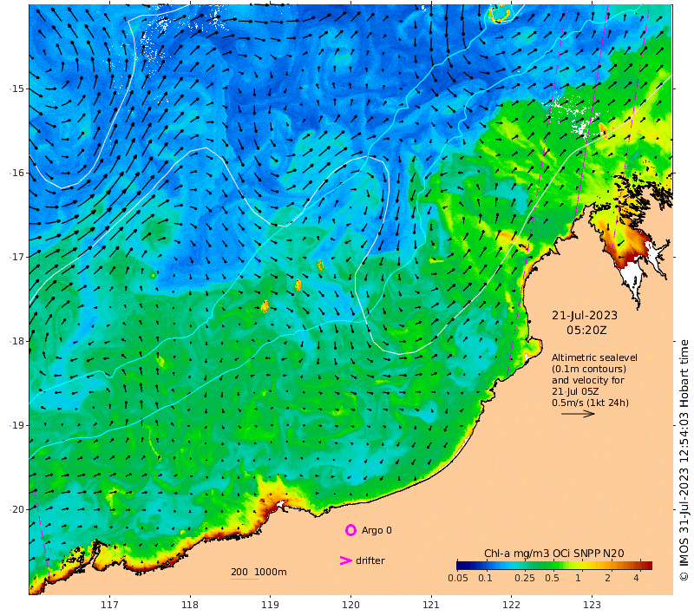
Task: Click latitude axis label -15
Action: click(x=17, y=88)
